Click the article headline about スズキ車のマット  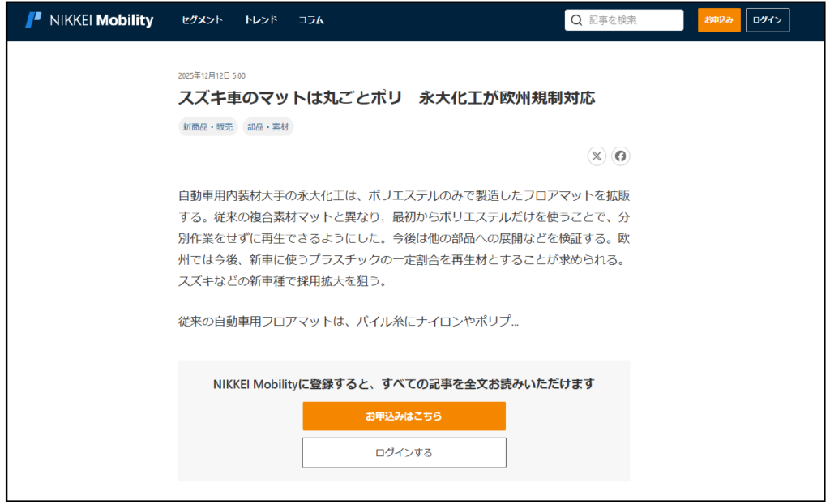pos(387,99)
